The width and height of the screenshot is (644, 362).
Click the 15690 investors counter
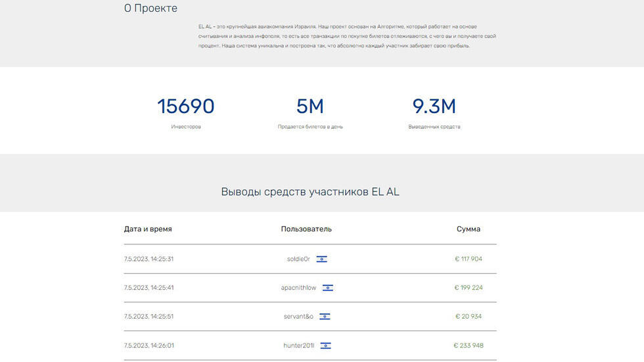(186, 106)
